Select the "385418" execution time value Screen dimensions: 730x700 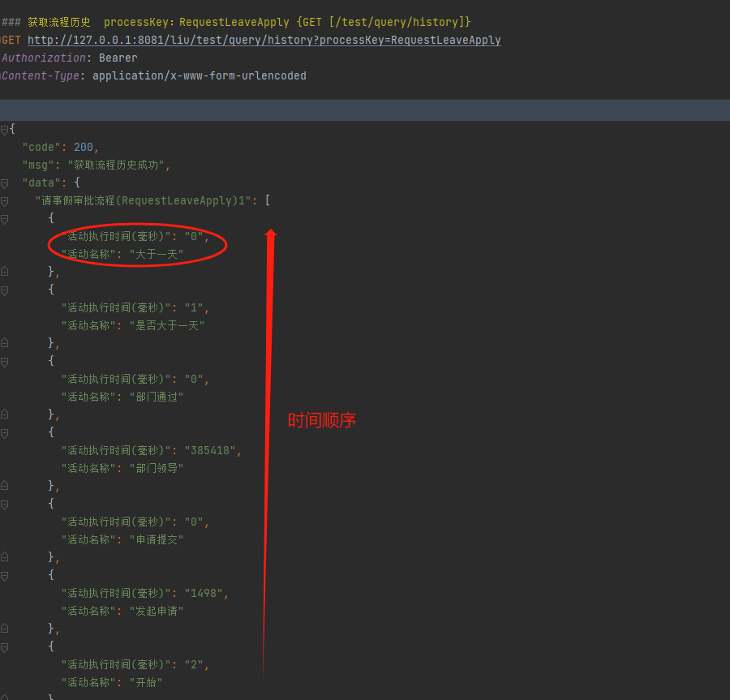[213, 450]
